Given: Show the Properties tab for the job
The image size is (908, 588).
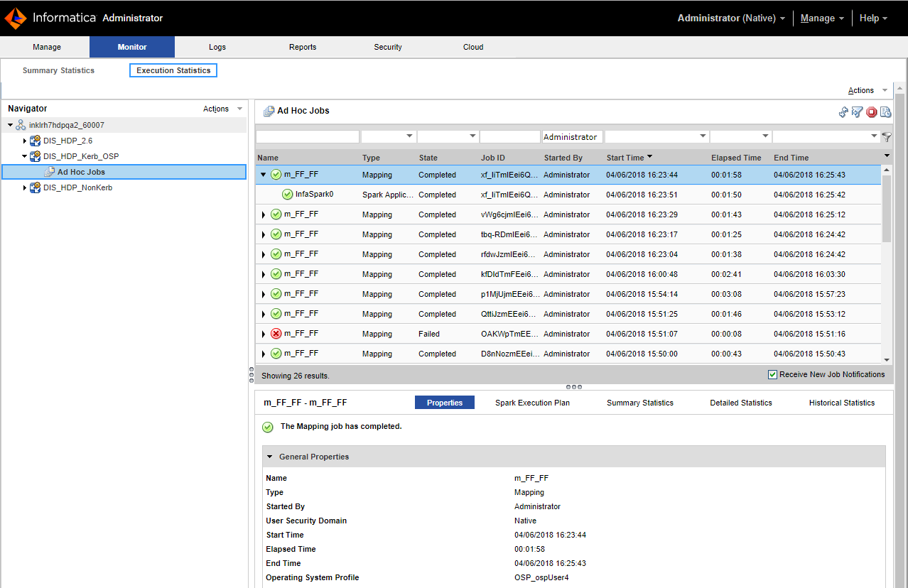Looking at the screenshot, I should click(x=445, y=403).
